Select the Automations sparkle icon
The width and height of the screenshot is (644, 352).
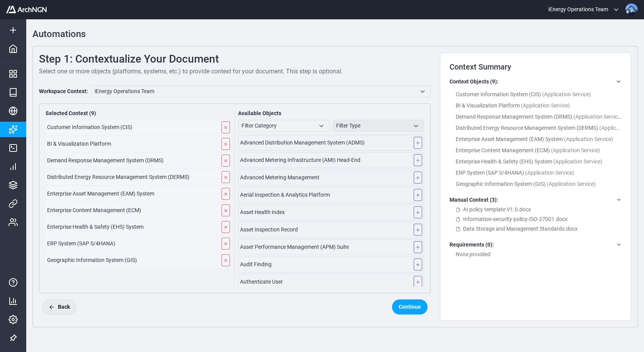[13, 129]
